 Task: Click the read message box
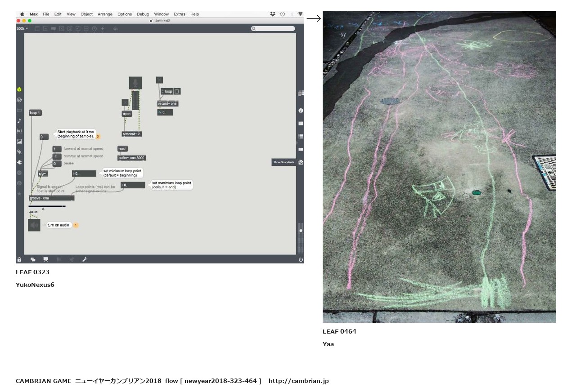[x=122, y=149]
